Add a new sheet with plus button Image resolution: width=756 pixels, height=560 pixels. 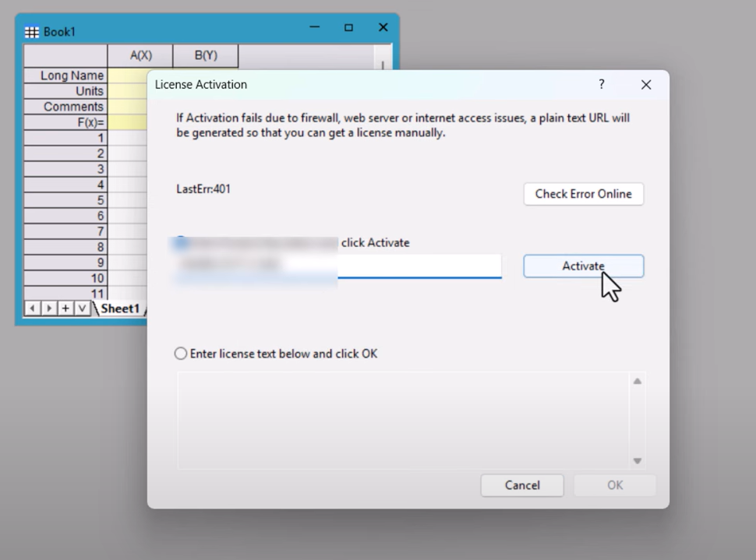(65, 308)
